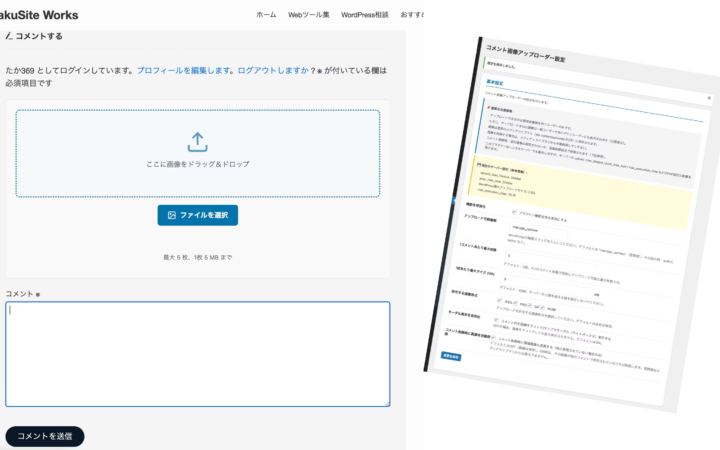The image size is (720, 450).
Task: Toggle the WebP checkbox in settings screenshot
Action: [542, 307]
